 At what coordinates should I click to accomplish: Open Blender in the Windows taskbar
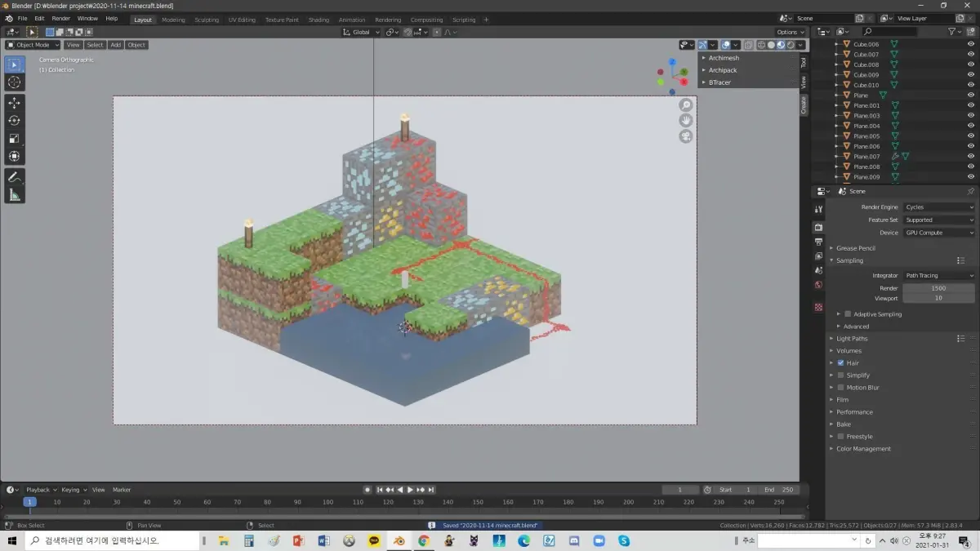point(399,540)
